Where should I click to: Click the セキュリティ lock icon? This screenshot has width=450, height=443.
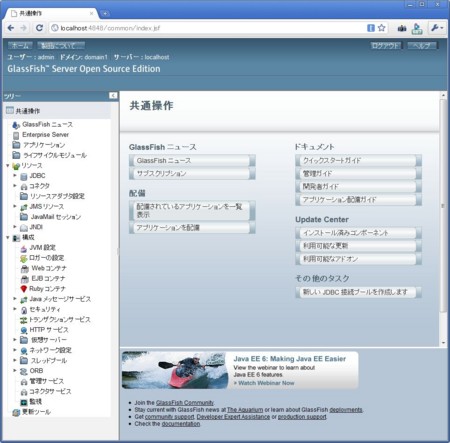[24, 310]
